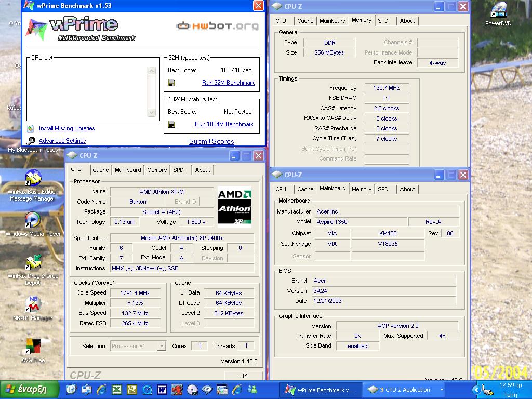Click the floppy save icon beside Run 32M Benchmark
The width and height of the screenshot is (532, 399).
click(171, 83)
